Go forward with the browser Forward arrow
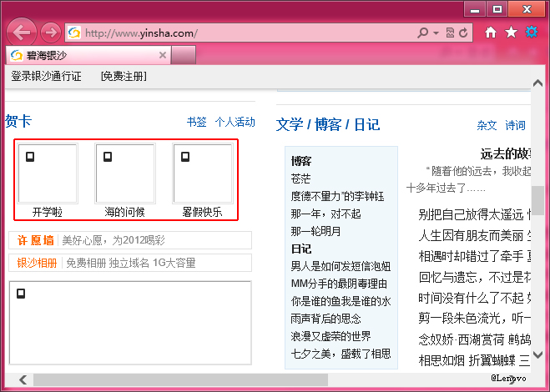Screen dimensions: 550x392 51,33
